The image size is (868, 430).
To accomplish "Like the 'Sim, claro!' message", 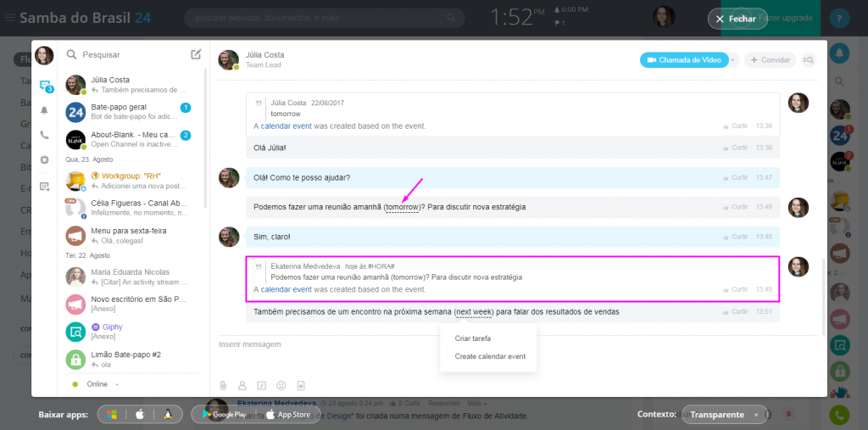I will point(736,237).
